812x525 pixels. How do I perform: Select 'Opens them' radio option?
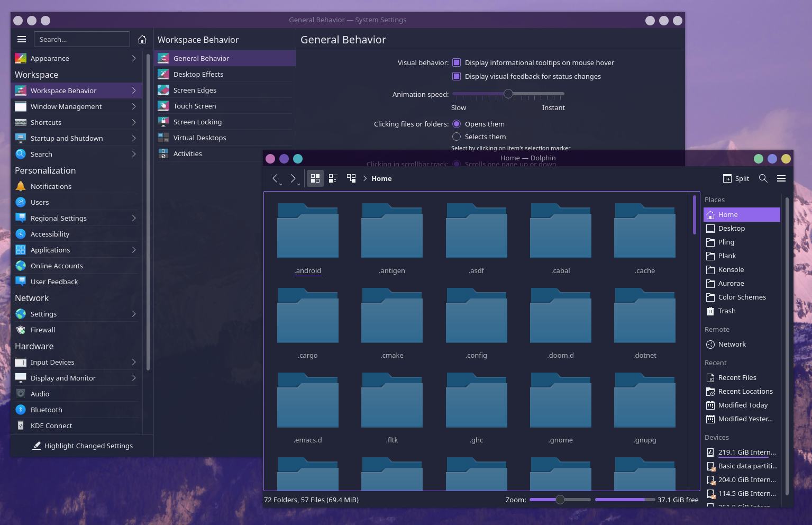point(457,124)
